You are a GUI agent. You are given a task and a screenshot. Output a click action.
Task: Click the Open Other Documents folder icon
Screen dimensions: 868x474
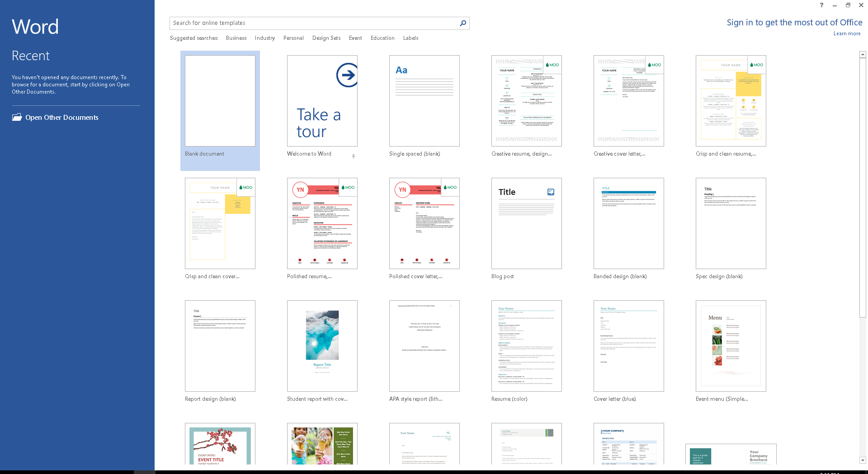[17, 117]
